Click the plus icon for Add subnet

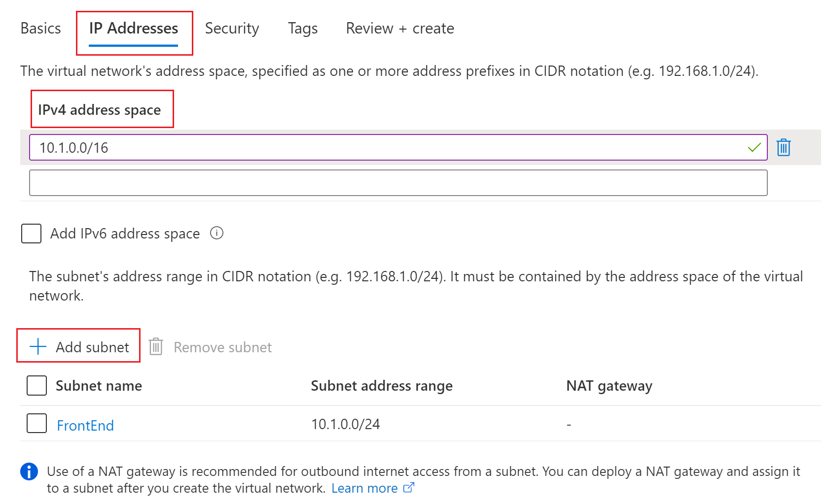click(38, 347)
